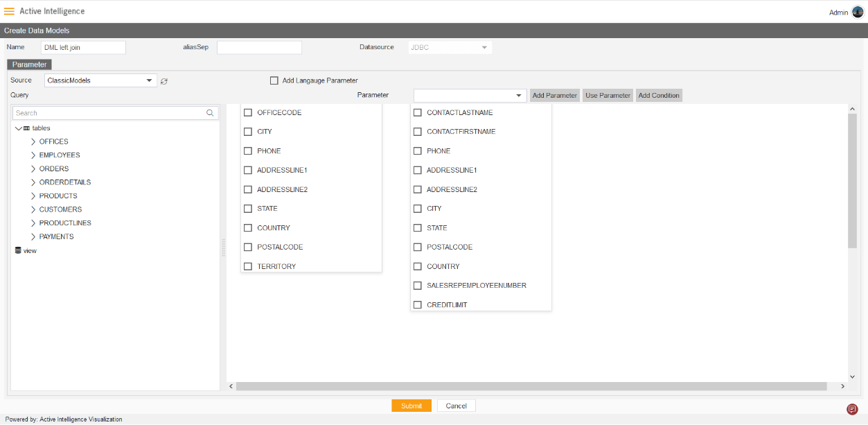The image size is (868, 425).
Task: Click the horizontal scrollbar thumb
Action: [531, 386]
